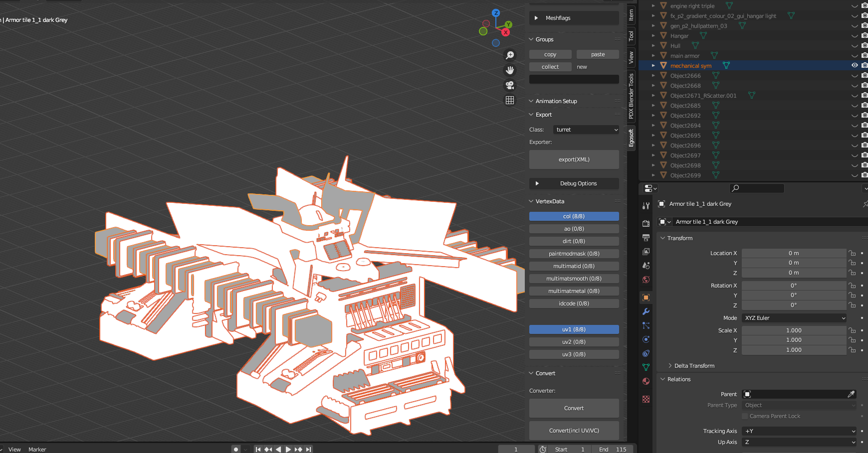Open the XYZ Euler rotation mode dropdown
The width and height of the screenshot is (868, 453).
tap(794, 318)
